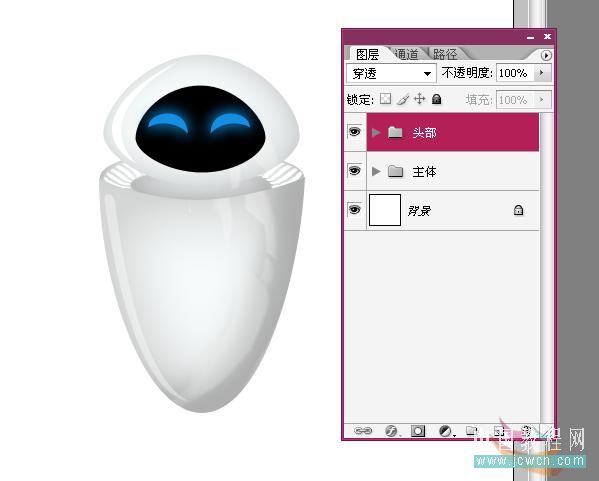Screen dimensions: 599x481
Task: Select the 背景 layer thumbnail
Action: point(385,210)
